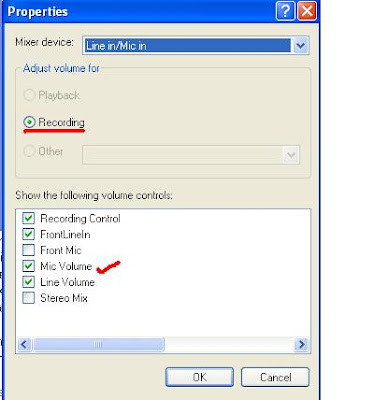Open the Other options dropdown
This screenshot has width=374, height=400.
(291, 155)
